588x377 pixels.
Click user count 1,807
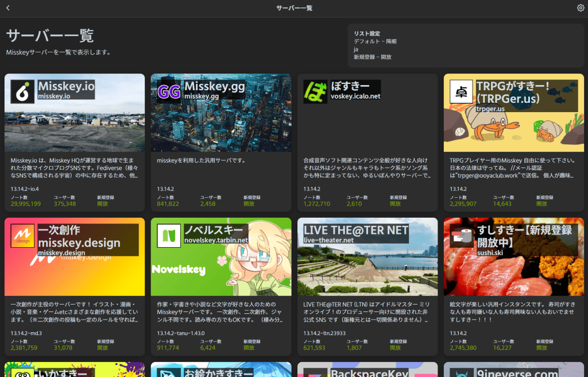354,348
